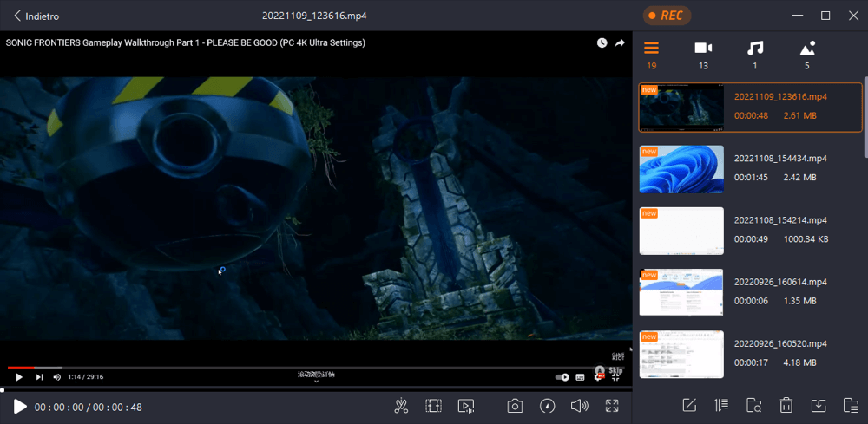Click embedded YouTube subtitles icon
The image size is (868, 424).
[x=580, y=377]
